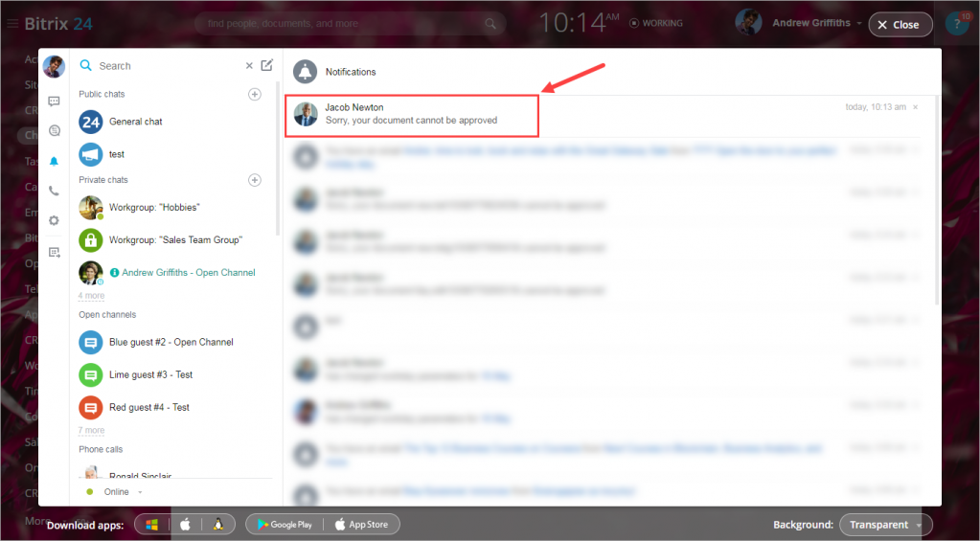Click the Bitrix 24 logo
Image resolution: width=980 pixels, height=541 pixels.
(x=58, y=24)
